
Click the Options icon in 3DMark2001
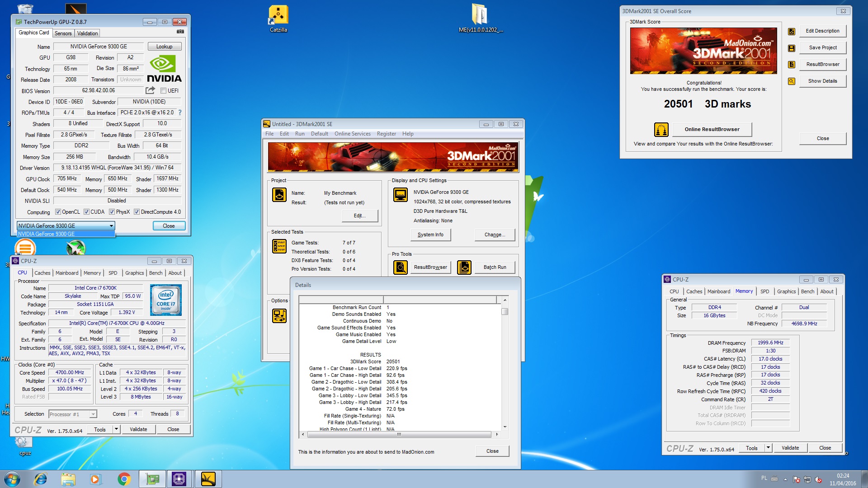pos(279,316)
